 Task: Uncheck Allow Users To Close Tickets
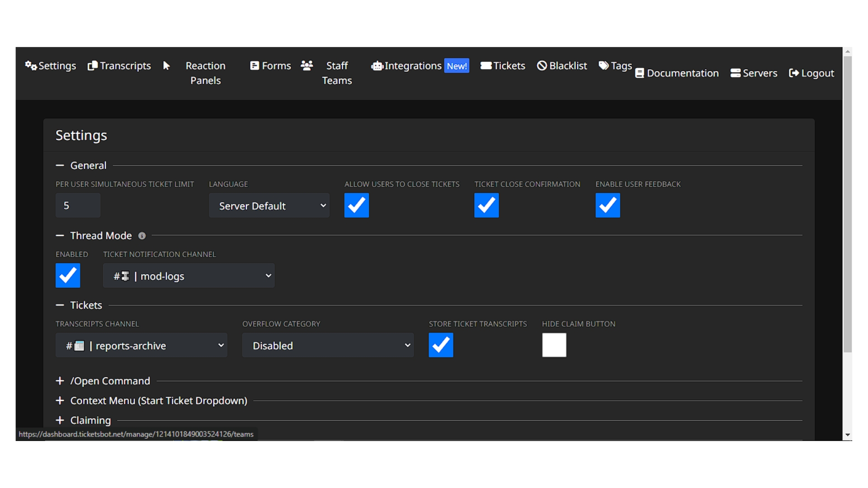(357, 206)
